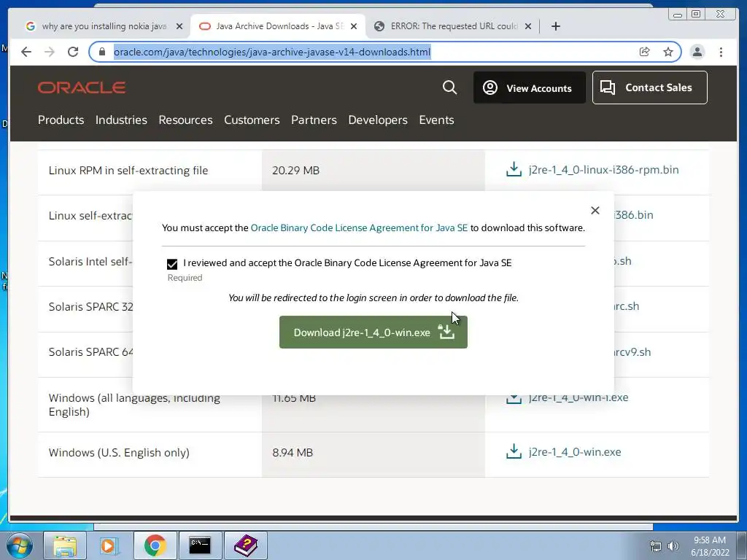Click Windows (U.S. English only) row label
The height and width of the screenshot is (560, 747).
click(x=119, y=453)
